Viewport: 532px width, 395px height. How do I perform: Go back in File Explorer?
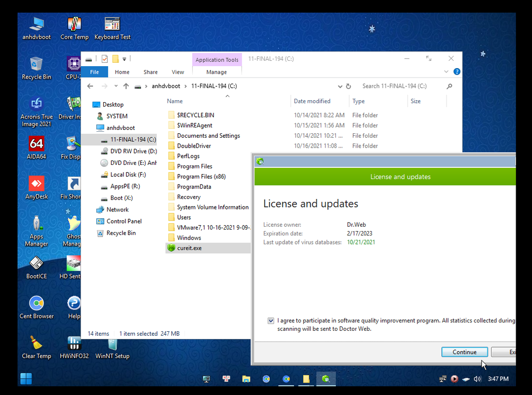(x=90, y=86)
